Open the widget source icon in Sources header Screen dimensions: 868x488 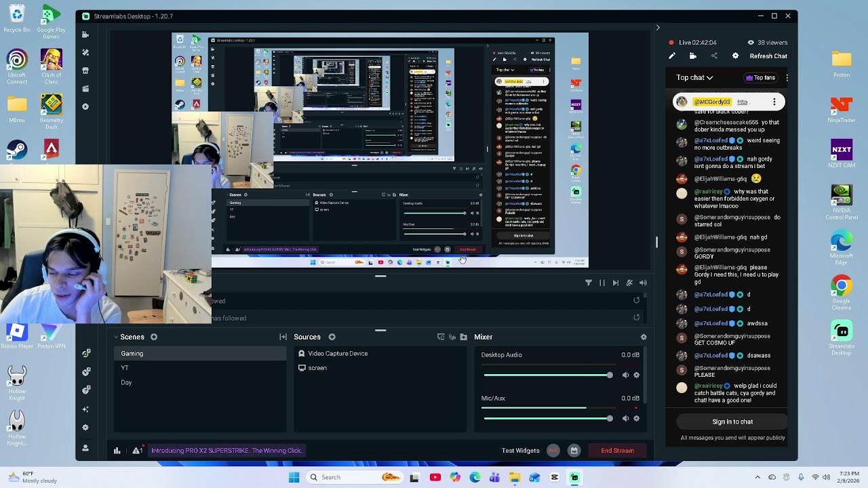[441, 337]
